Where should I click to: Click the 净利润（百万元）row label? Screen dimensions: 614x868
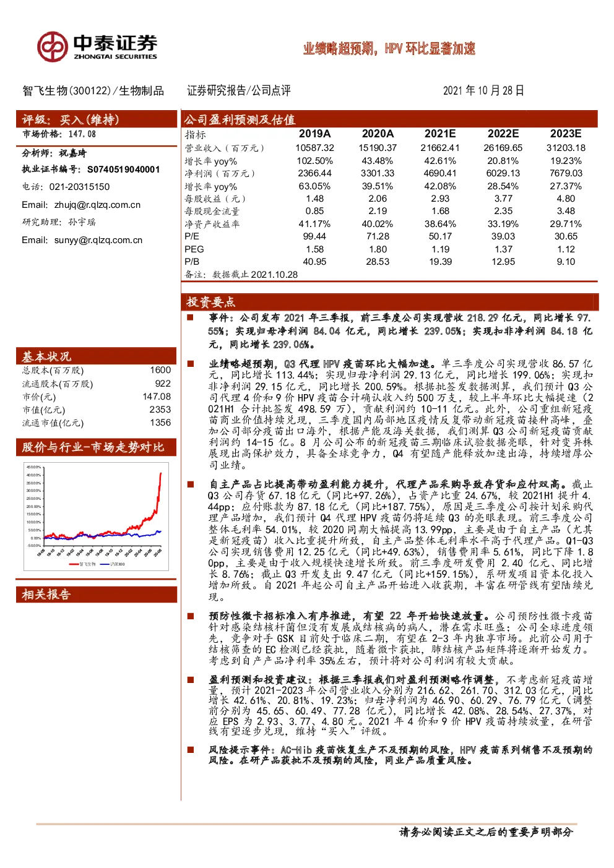click(220, 173)
